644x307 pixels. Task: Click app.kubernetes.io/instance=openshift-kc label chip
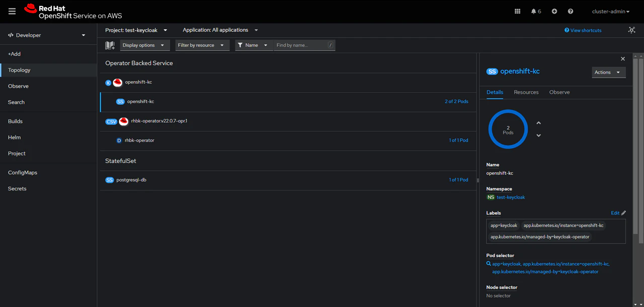563,226
